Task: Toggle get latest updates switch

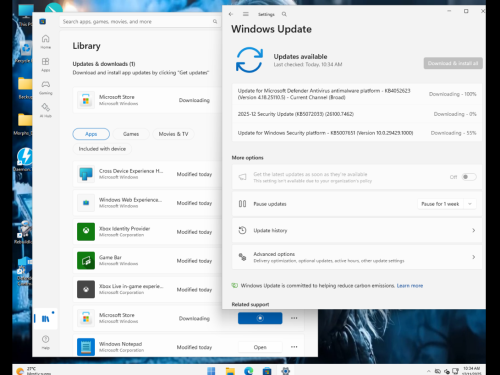Action: 469,177
